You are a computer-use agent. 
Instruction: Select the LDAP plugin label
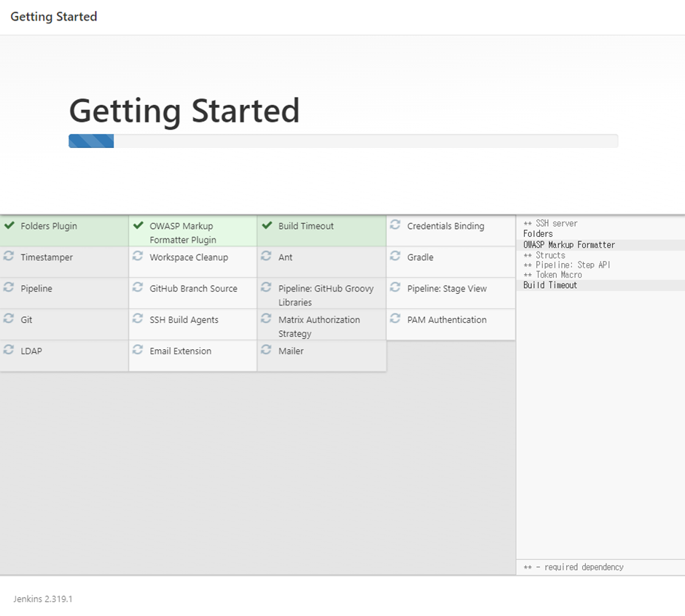31,351
